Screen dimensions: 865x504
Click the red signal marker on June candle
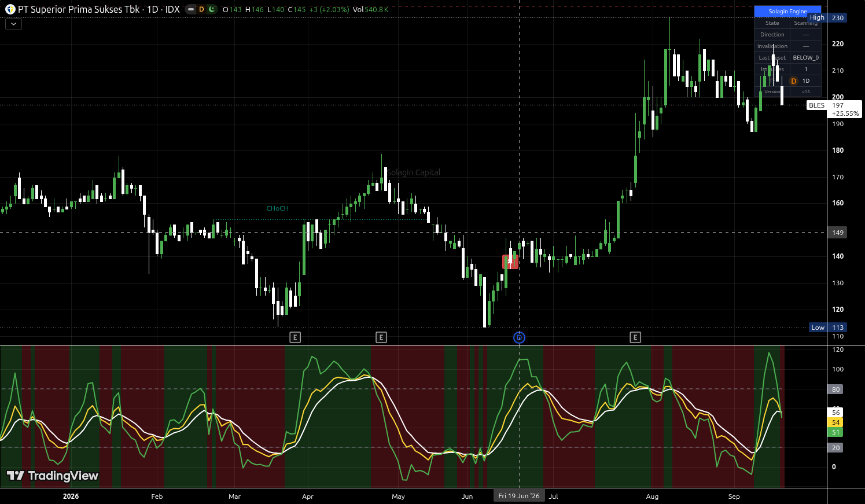pyautogui.click(x=510, y=262)
